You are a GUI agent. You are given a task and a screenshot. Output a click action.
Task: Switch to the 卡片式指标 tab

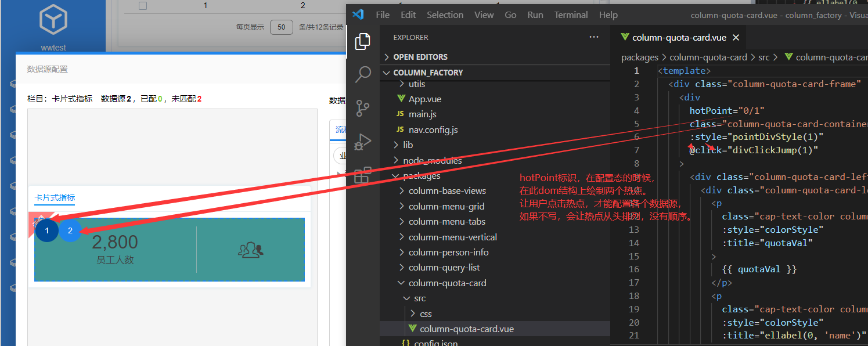pyautogui.click(x=55, y=197)
